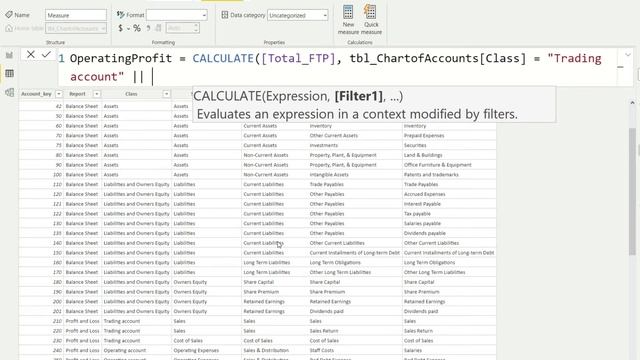Click inside the DAX formula editor
The width and height of the screenshot is (640, 360).
tap(337, 67)
